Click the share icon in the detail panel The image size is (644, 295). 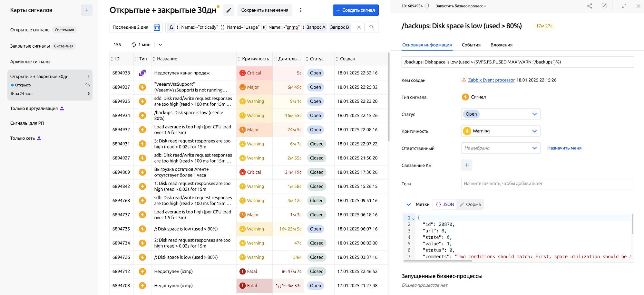(590, 6)
